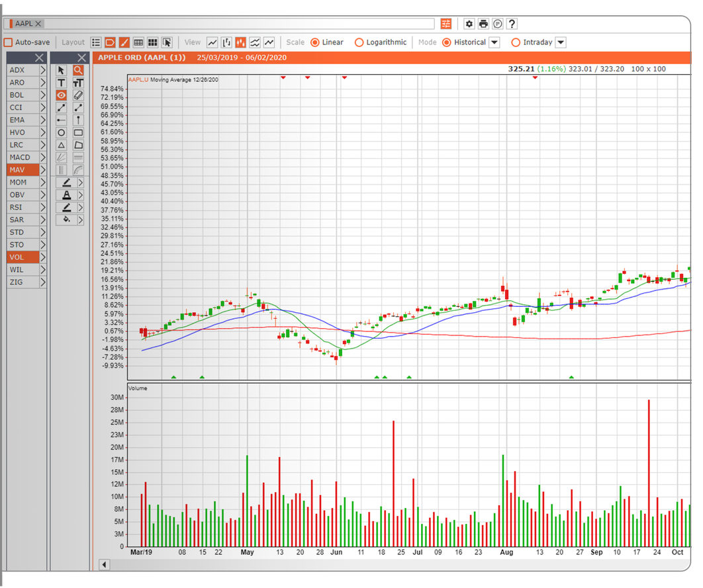Image resolution: width=703 pixels, height=588 pixels.
Task: Open the Historical period dropdown
Action: coord(494,42)
